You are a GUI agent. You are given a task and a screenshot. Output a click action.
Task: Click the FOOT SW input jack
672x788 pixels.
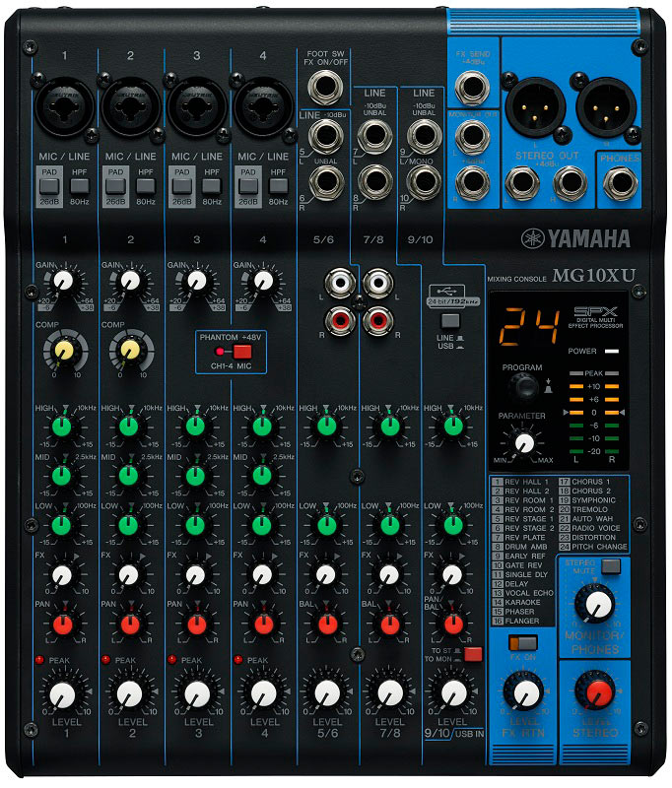(x=320, y=93)
